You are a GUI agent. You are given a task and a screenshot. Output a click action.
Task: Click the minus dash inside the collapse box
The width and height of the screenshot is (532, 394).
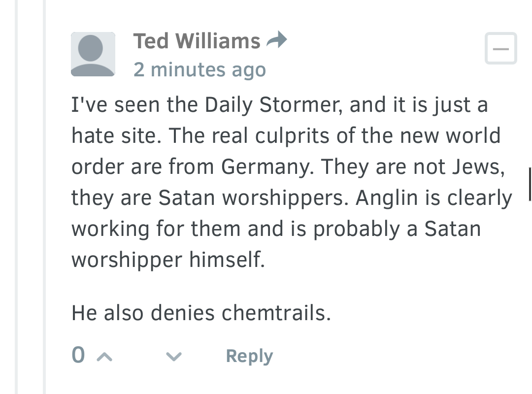[501, 49]
